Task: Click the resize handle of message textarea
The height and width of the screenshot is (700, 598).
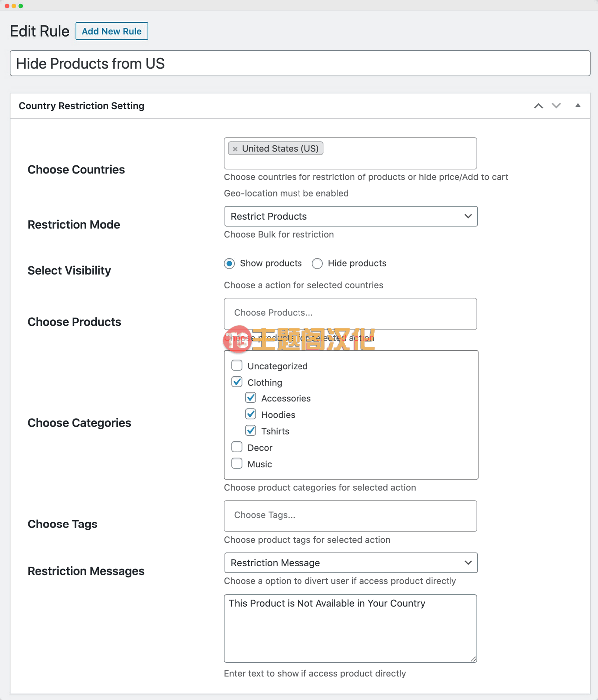Action: click(x=473, y=659)
